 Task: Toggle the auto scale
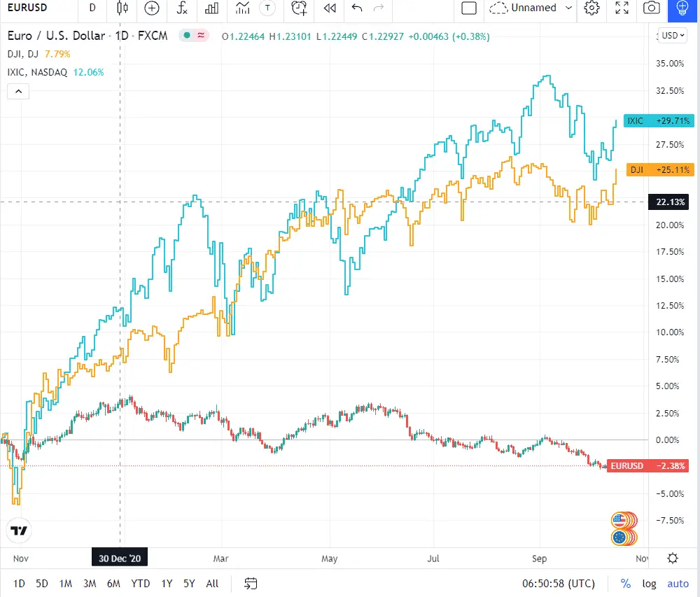click(678, 583)
